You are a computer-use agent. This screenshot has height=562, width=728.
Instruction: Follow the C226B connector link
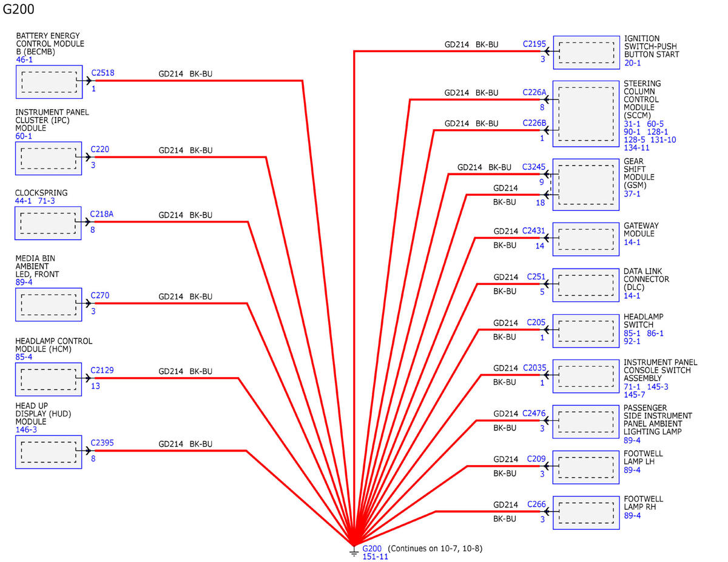click(x=534, y=124)
